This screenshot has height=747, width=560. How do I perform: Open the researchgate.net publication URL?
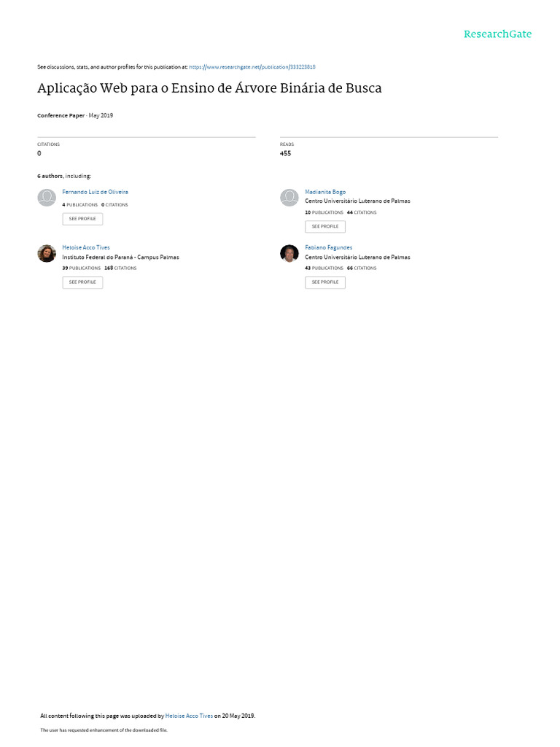[252, 67]
